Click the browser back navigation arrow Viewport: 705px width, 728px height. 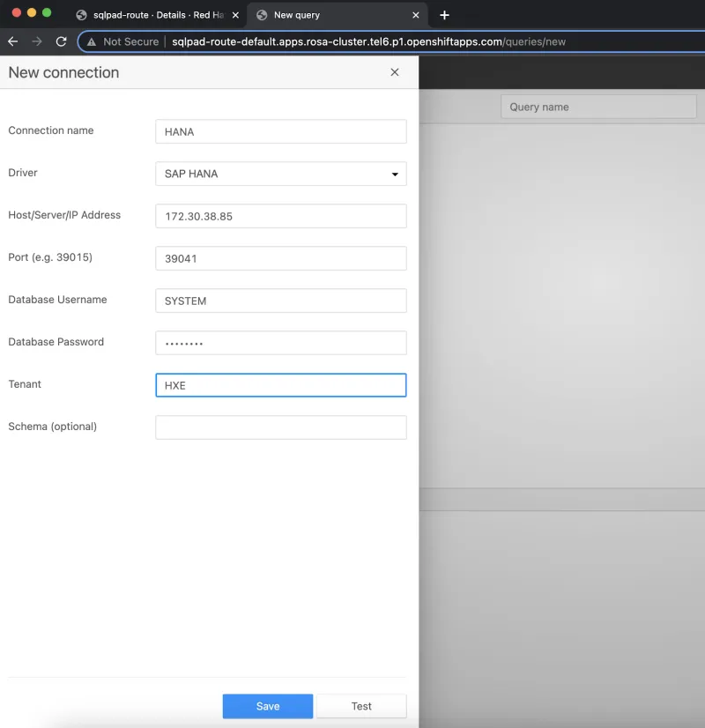[x=12, y=41]
